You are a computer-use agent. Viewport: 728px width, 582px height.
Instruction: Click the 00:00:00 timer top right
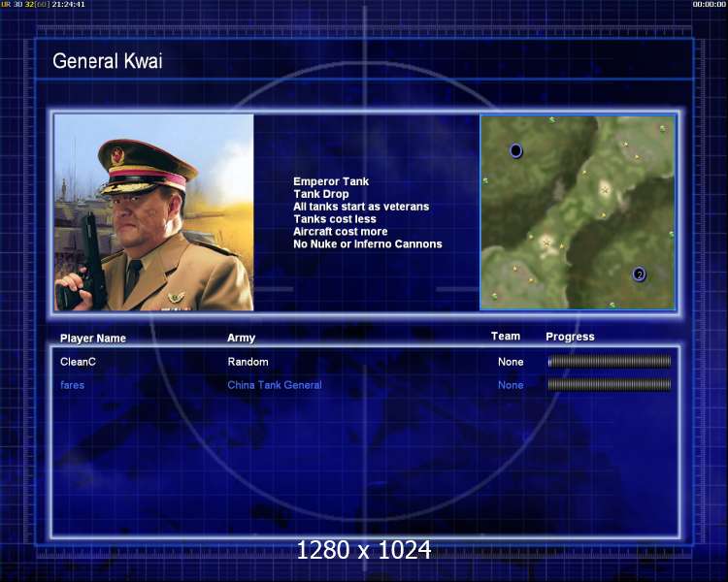pyautogui.click(x=709, y=4)
